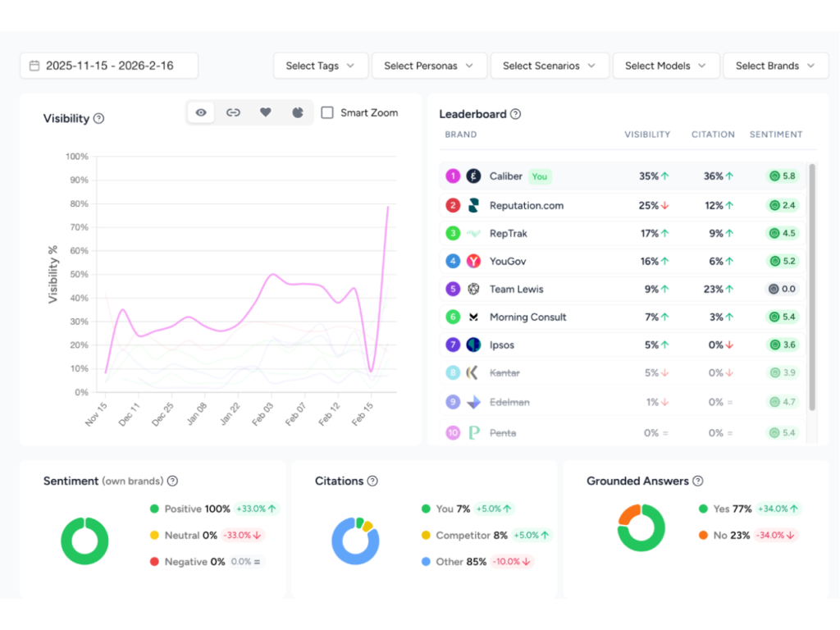Select the pie chart view icon
840x630 pixels.
(x=297, y=112)
